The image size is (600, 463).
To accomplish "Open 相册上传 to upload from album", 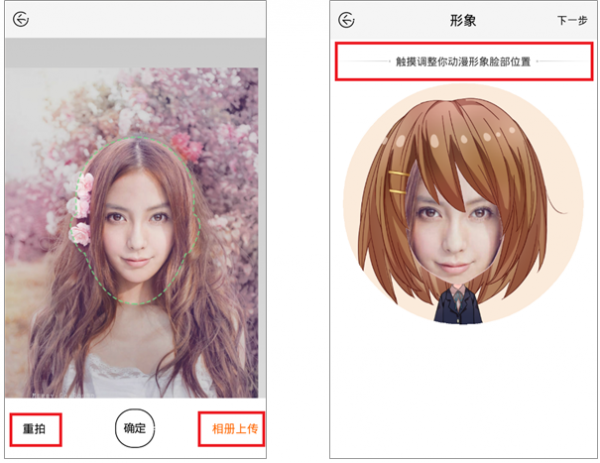I will [x=231, y=429].
